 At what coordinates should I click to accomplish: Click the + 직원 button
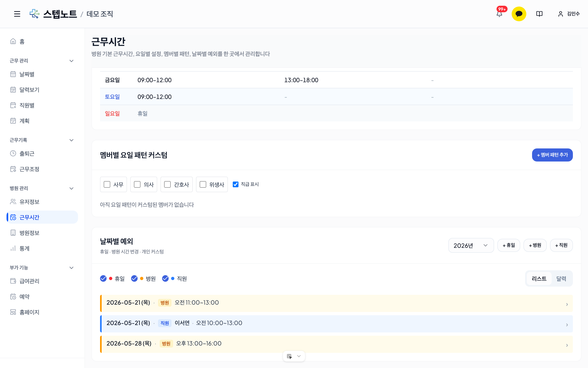561,245
